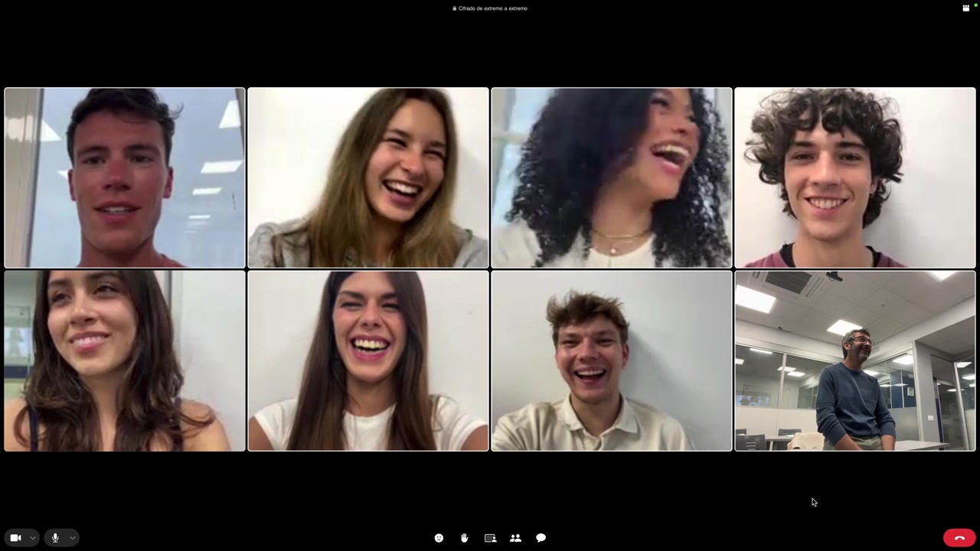Select video tile of curly-haired boy in maroon shirt
The width and height of the screenshot is (980, 551).
(x=855, y=178)
